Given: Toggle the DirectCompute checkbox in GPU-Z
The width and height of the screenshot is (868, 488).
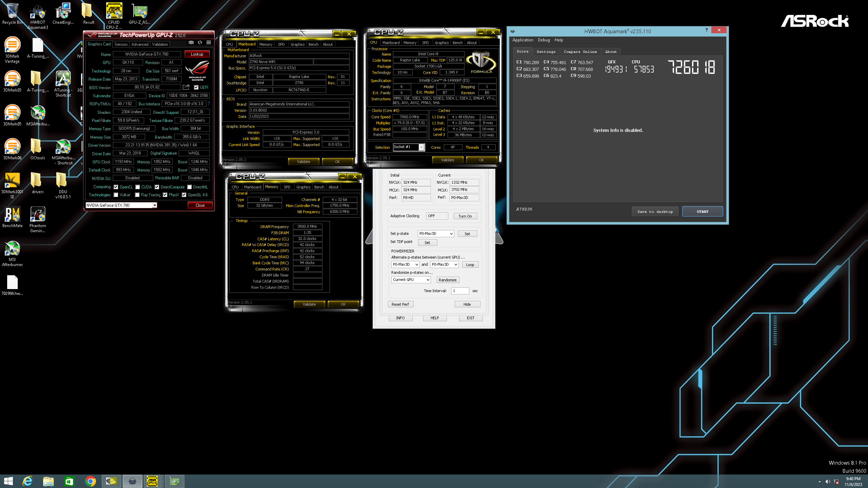Looking at the screenshot, I should click(157, 187).
